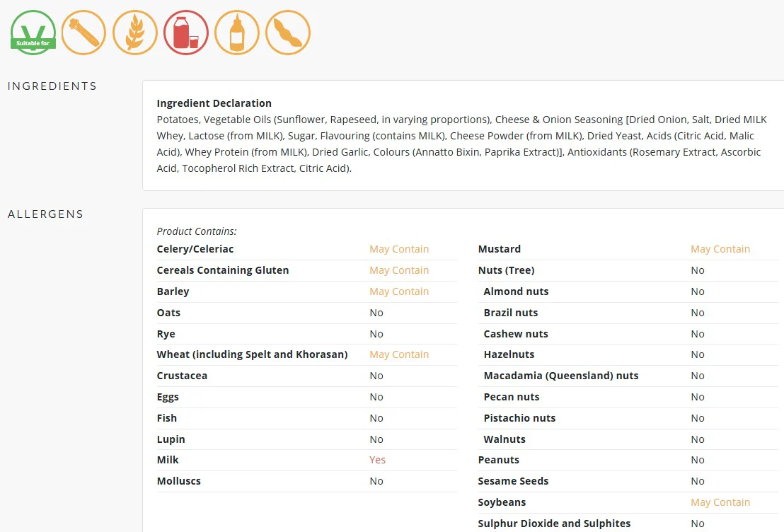
Task: Click the ingredients list paragraph text
Action: (x=461, y=144)
